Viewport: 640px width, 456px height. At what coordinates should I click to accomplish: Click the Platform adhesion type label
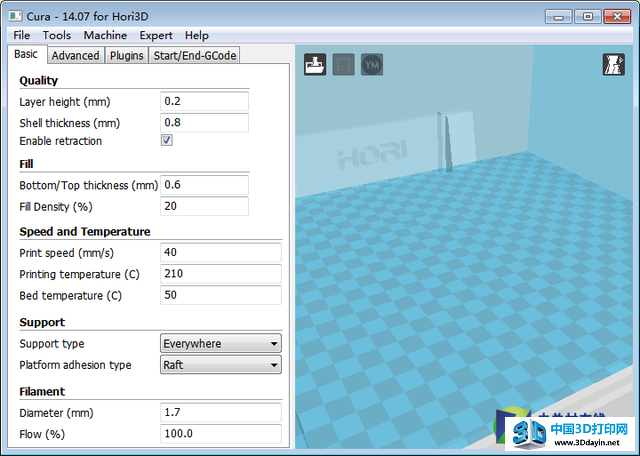coord(76,365)
